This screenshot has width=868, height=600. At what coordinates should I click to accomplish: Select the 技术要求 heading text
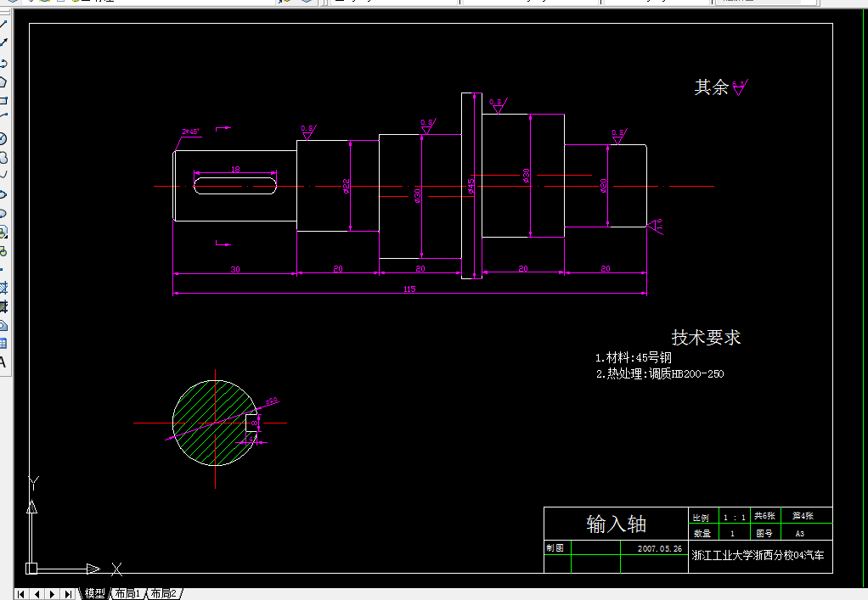click(x=706, y=337)
